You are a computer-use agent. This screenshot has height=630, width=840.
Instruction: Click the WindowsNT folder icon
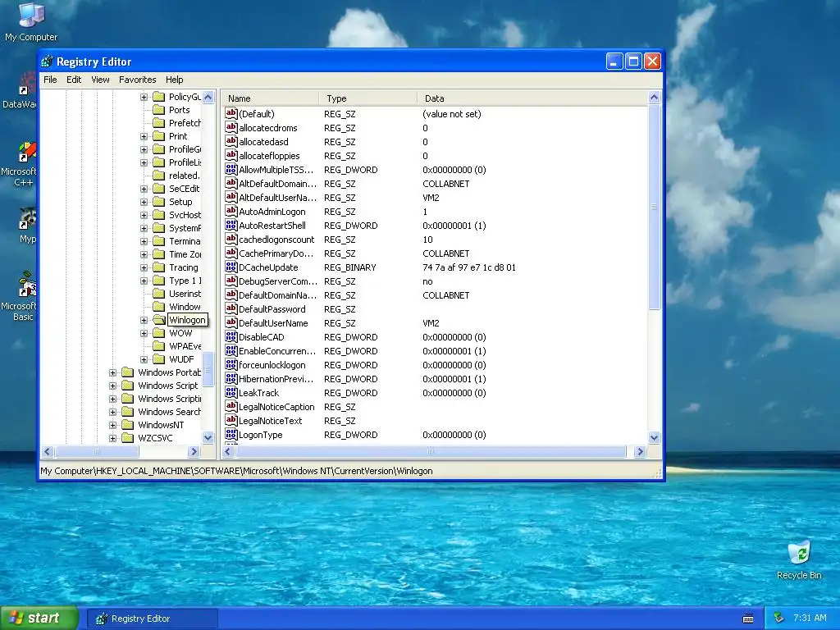click(127, 425)
